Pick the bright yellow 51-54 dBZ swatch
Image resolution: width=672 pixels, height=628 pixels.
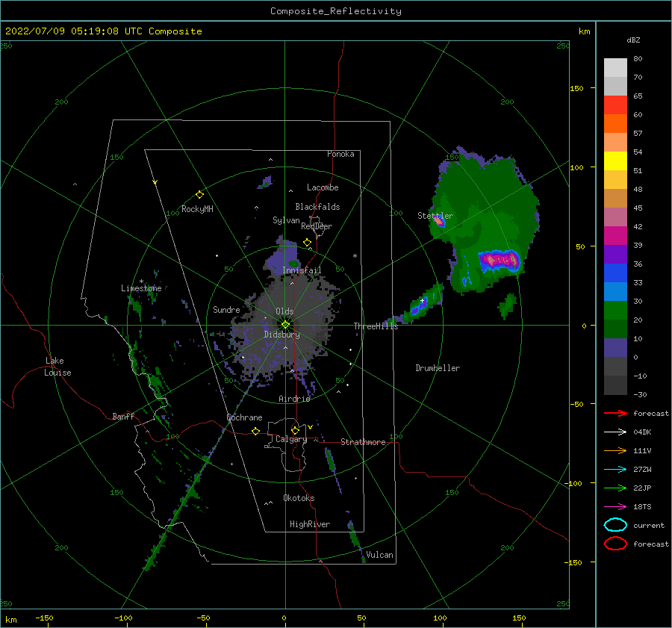(x=615, y=161)
